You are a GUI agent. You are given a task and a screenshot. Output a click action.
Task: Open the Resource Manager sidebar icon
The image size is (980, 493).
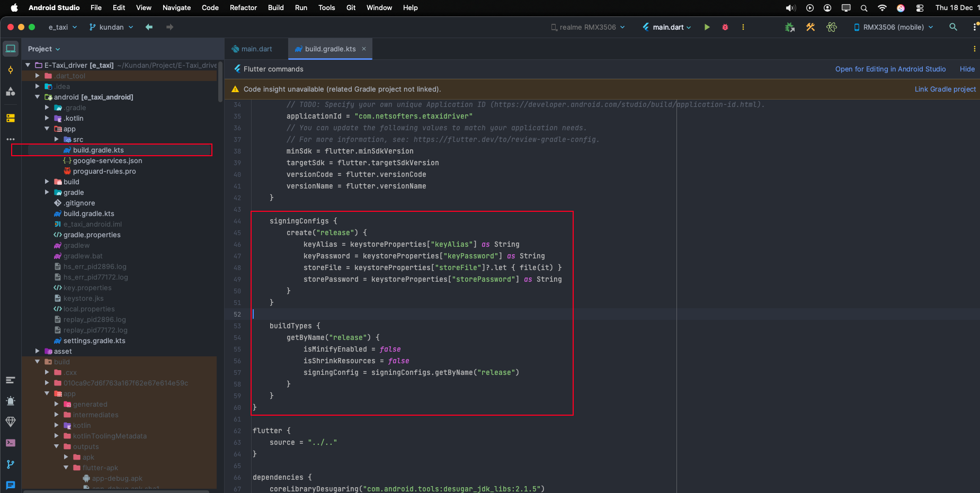coord(11,91)
